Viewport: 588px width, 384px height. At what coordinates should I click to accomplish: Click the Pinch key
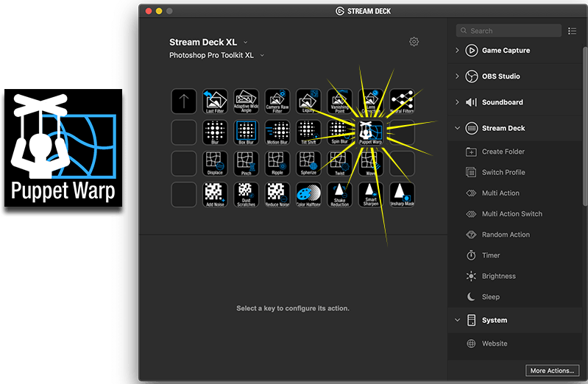[x=246, y=163]
